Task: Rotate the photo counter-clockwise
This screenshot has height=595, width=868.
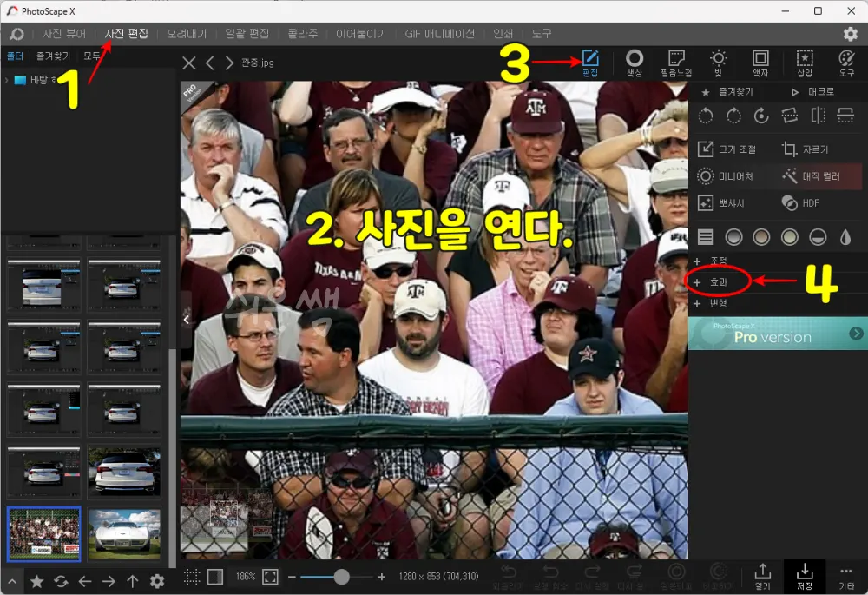Action: pyautogui.click(x=706, y=116)
